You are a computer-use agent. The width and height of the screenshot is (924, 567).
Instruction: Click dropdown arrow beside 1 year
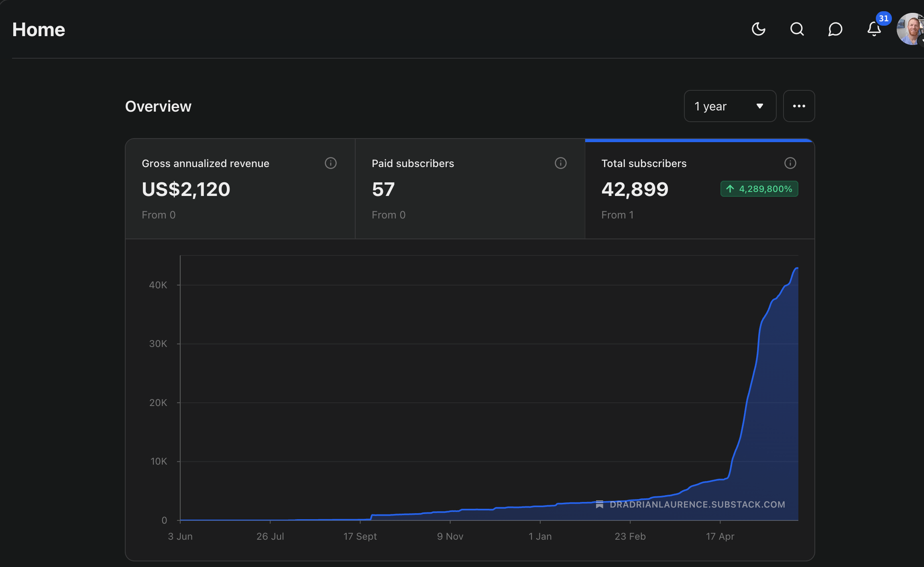759,106
